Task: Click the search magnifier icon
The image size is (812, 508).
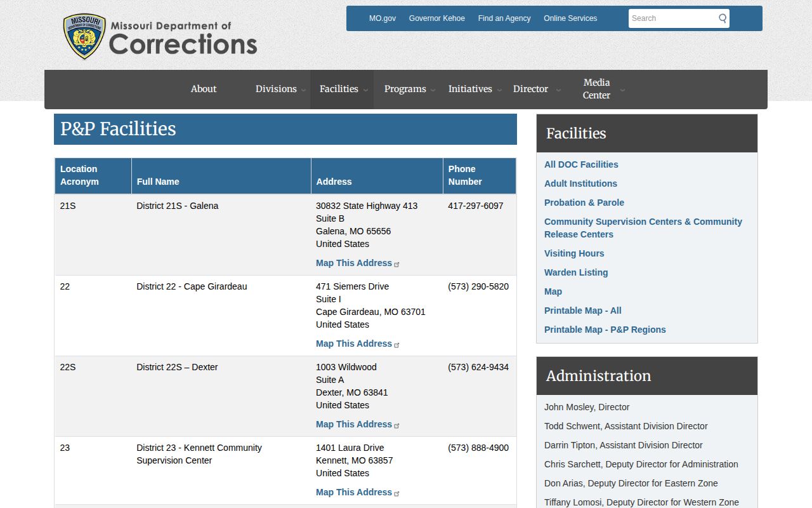Action: tap(722, 18)
